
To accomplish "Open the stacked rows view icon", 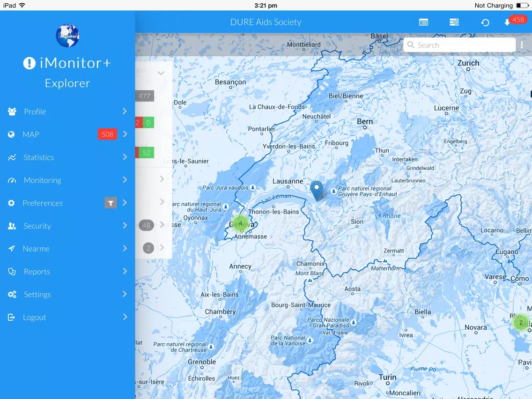I will [x=454, y=22].
